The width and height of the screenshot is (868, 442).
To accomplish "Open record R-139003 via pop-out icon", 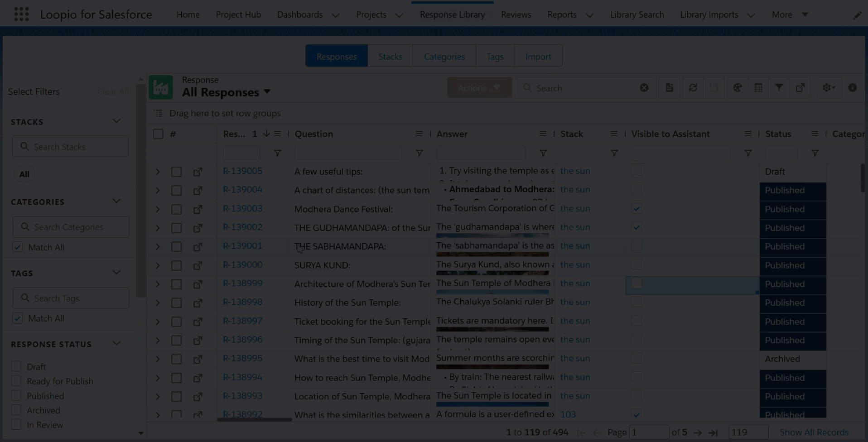I will 198,210.
